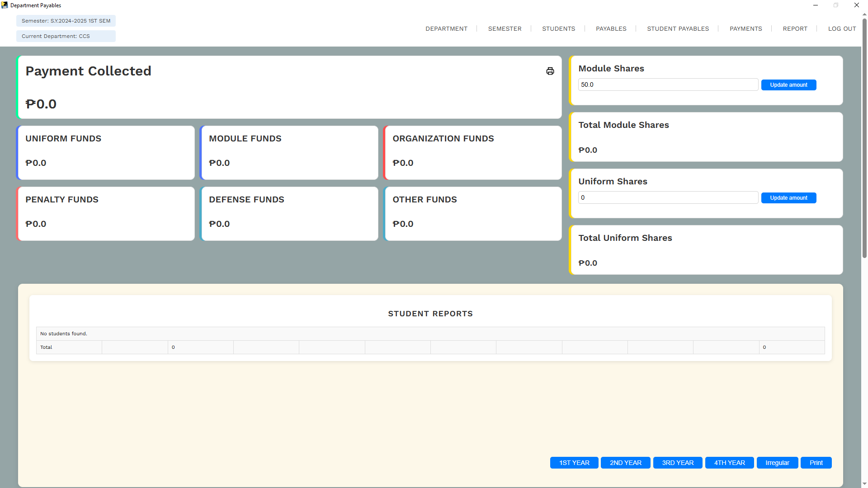Open the PAYMENTS section
Image resolution: width=868 pixels, height=488 pixels.
[x=745, y=28]
